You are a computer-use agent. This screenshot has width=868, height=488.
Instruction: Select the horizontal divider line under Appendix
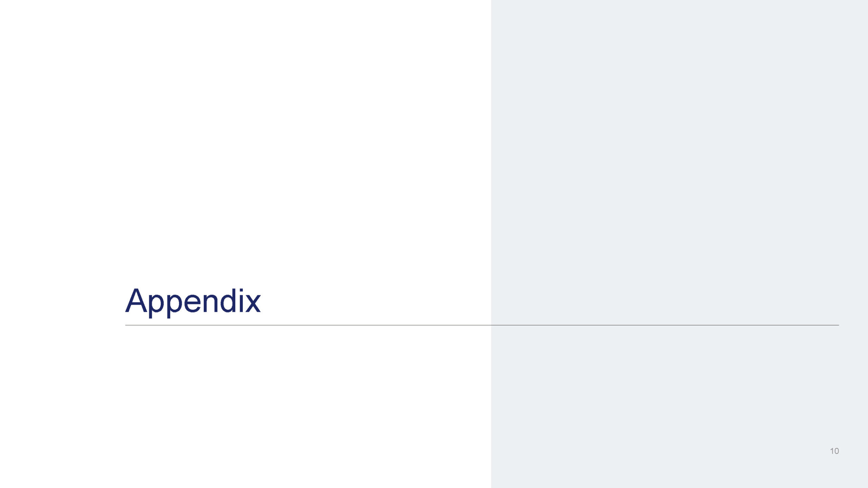482,325
